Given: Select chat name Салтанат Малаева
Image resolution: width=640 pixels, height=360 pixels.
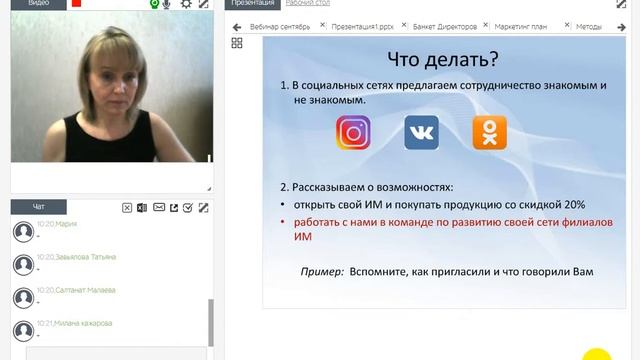Looking at the screenshot, I should point(85,290).
